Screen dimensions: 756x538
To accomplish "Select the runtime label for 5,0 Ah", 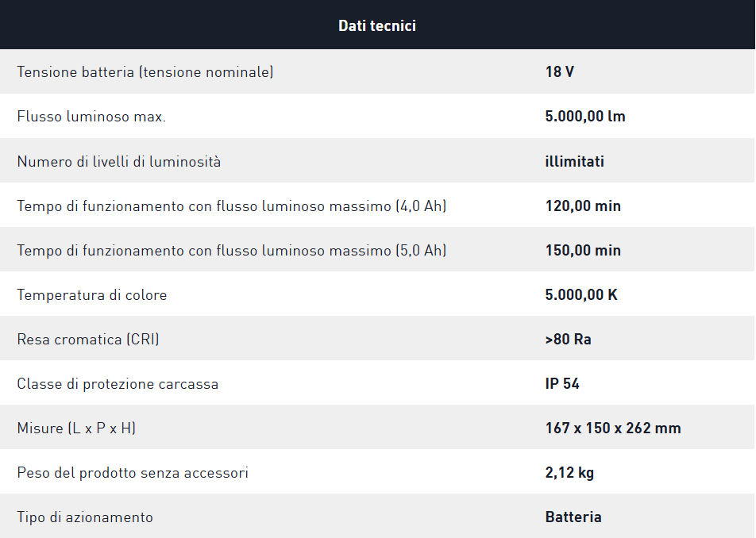I will point(231,251).
